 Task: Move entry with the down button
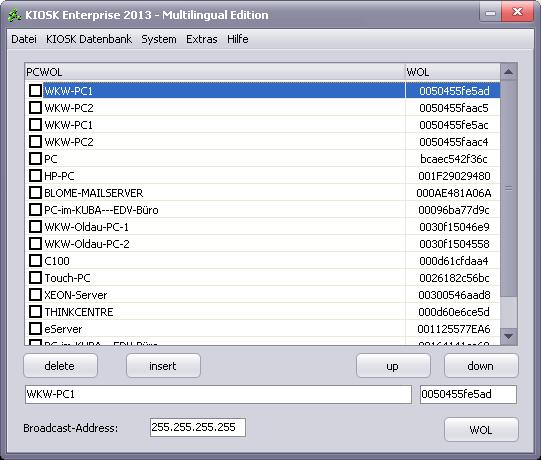click(481, 366)
